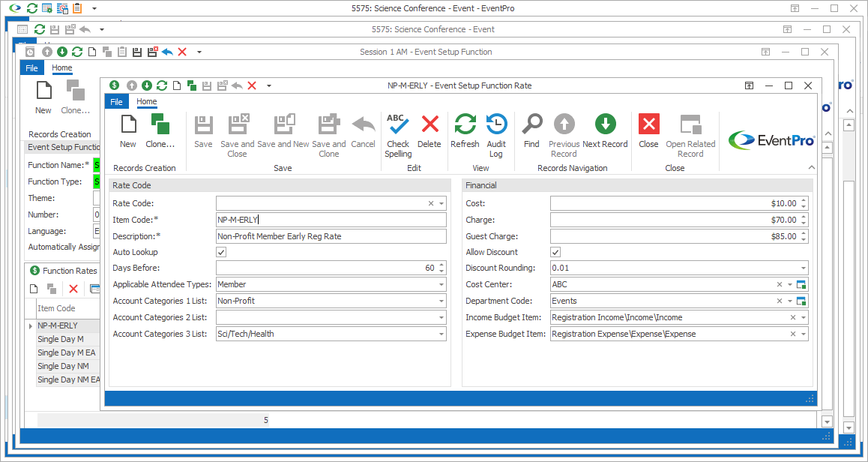Open Account Categories 1 List dropdown
Screen dimensions: 868x462
tap(441, 301)
